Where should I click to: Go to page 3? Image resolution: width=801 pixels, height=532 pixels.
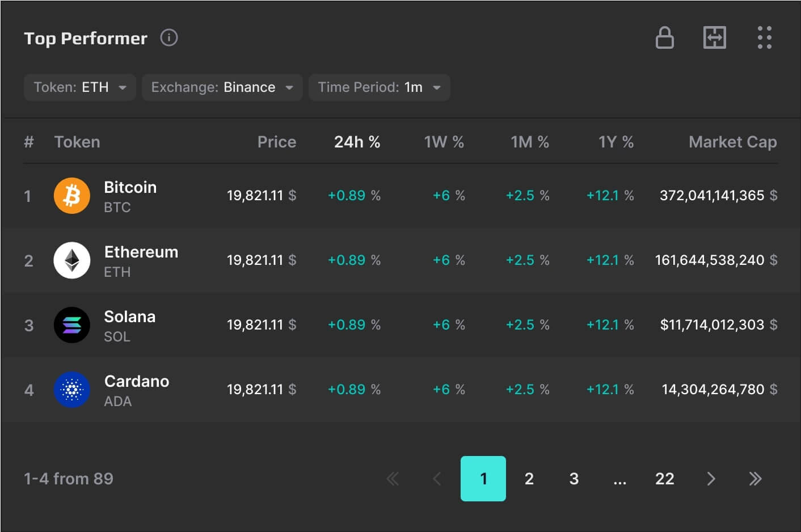[574, 479]
